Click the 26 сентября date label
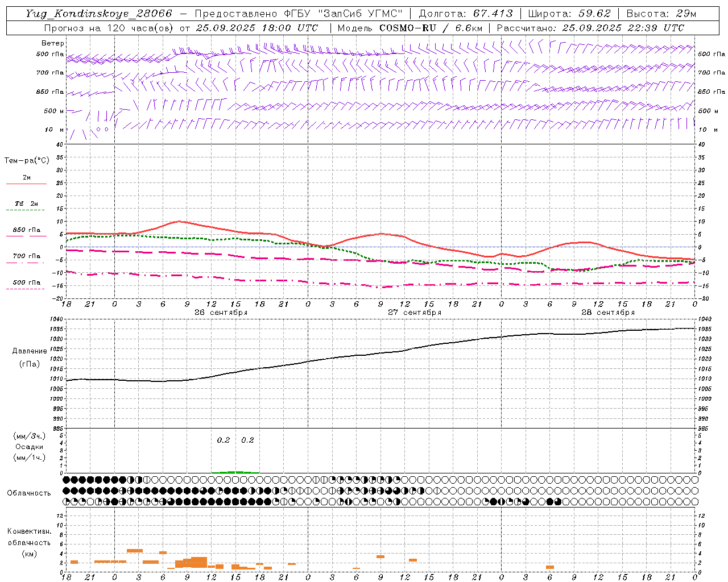 pos(221,313)
